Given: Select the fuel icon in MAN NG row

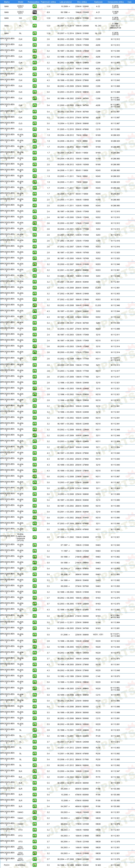Looking at the screenshot, I should [35, 18].
